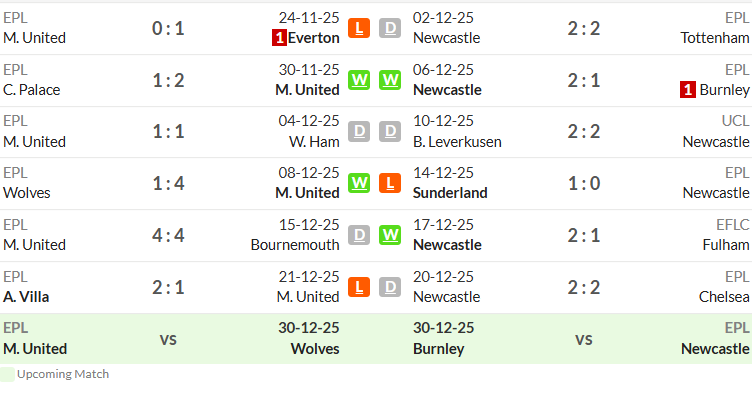Click the red card icon next to Everton

(279, 38)
